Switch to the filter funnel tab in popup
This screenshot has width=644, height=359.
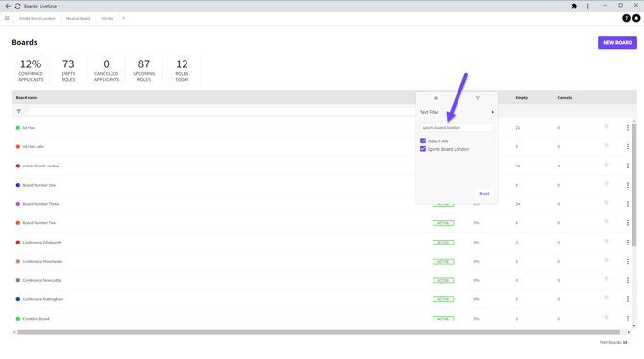(x=478, y=98)
